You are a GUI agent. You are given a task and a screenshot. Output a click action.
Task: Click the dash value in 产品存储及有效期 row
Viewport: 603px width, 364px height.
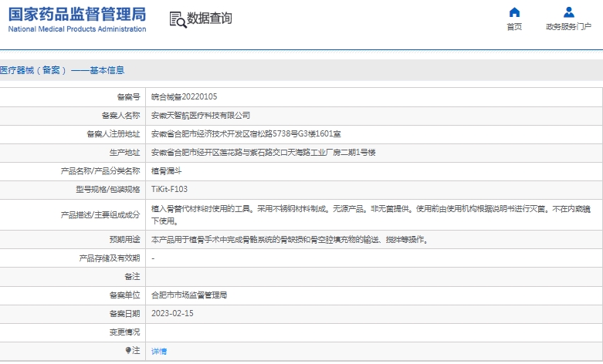point(153,258)
